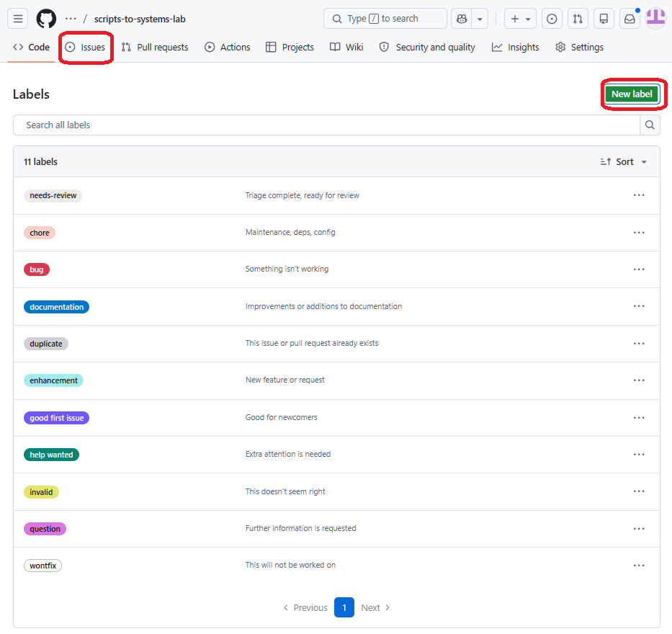Open options menu for bug label
672x634 pixels.
click(639, 269)
